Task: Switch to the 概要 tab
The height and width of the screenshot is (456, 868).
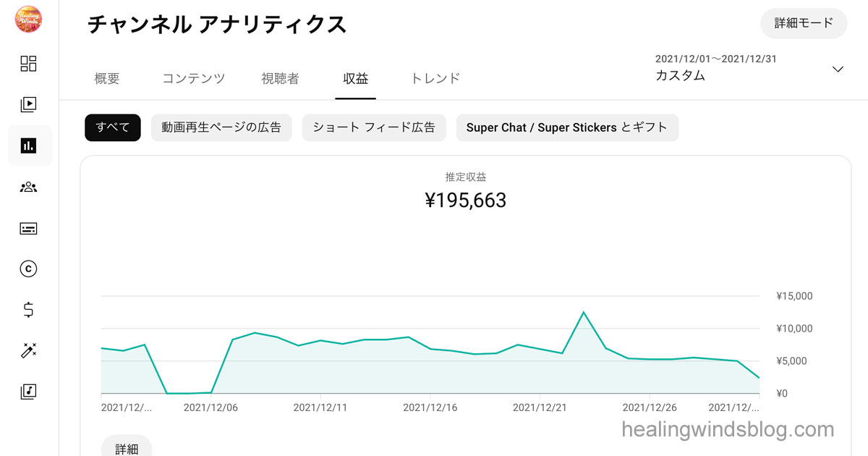Action: 107,79
